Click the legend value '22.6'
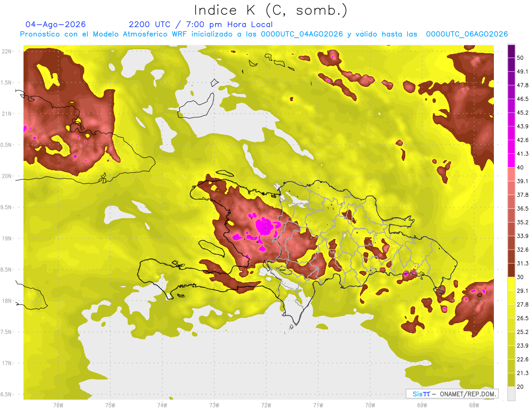Screen dimensions: 532x411 coord(522,359)
